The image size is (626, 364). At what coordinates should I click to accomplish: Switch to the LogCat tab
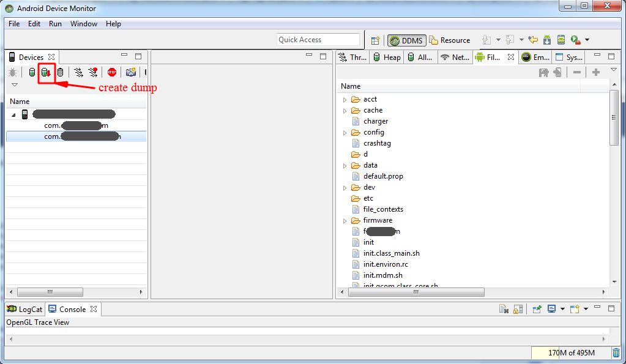25,310
